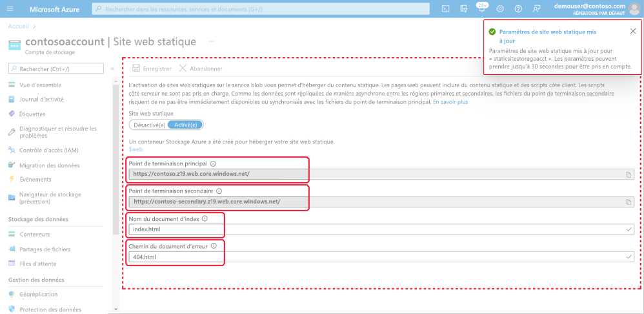Open Cloud Shell from the top bar

click(445, 8)
